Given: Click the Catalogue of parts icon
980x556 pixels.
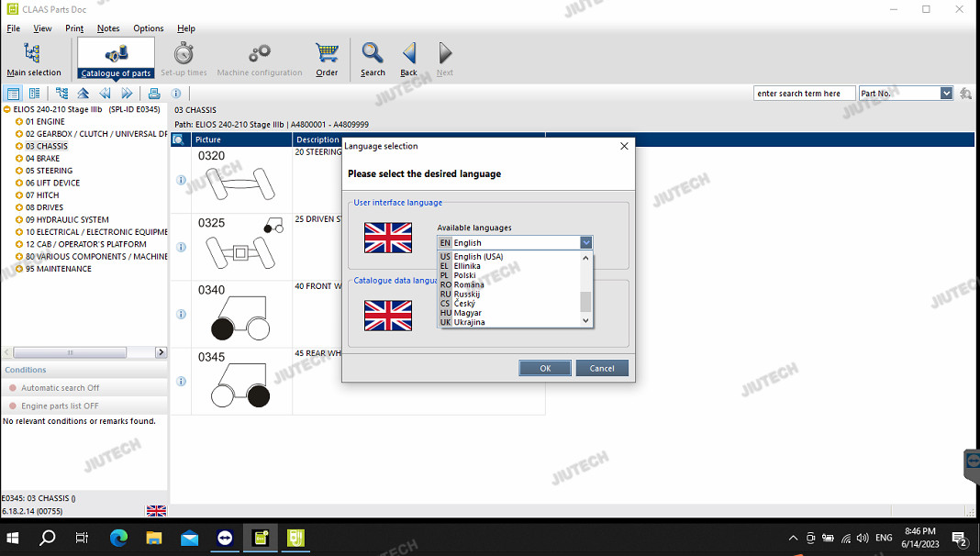Looking at the screenshot, I should click(116, 57).
